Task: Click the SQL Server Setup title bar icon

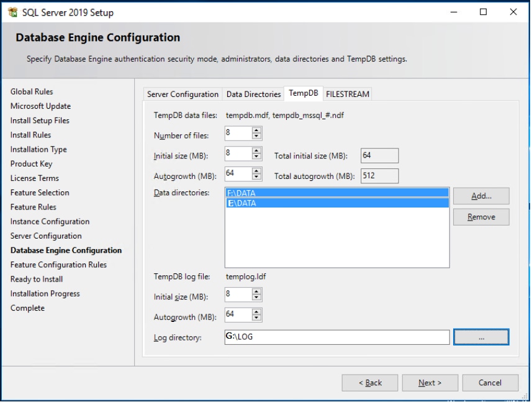Action: point(12,12)
